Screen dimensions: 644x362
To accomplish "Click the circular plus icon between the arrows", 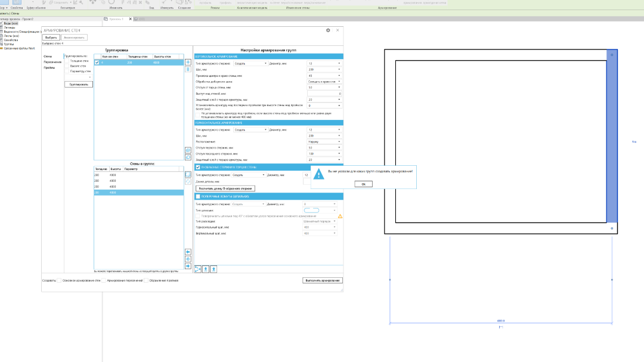I will pyautogui.click(x=188, y=259).
